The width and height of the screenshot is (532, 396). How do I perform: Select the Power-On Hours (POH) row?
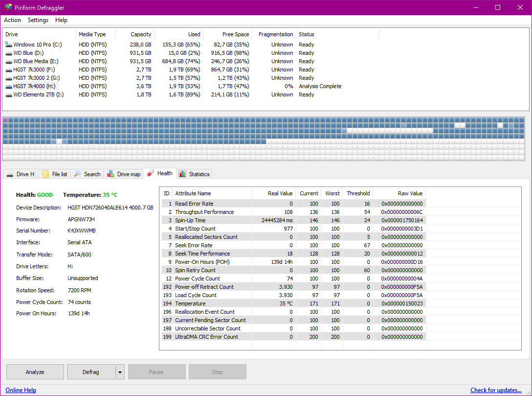293,262
